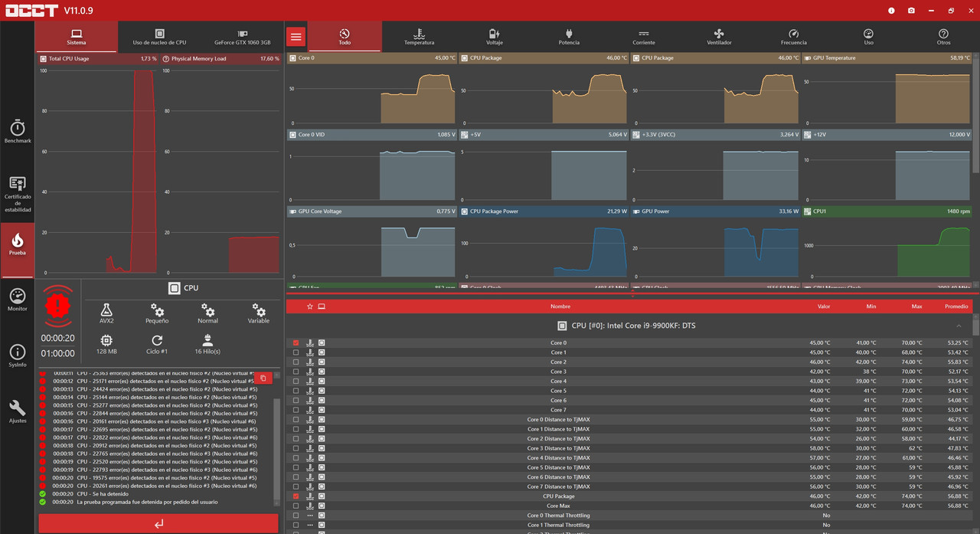Copy the log with red copy button

coord(263,378)
